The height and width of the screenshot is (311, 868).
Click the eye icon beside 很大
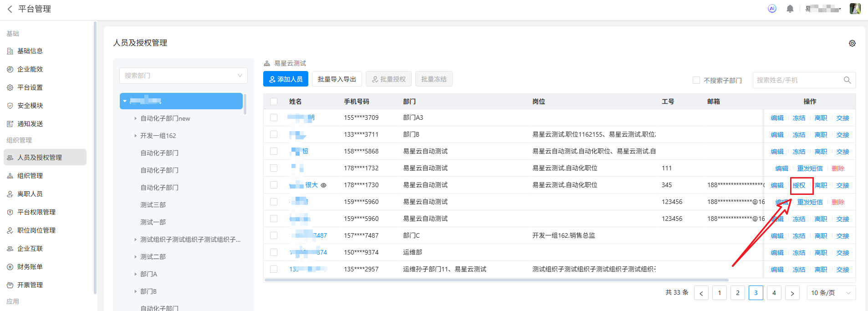323,185
